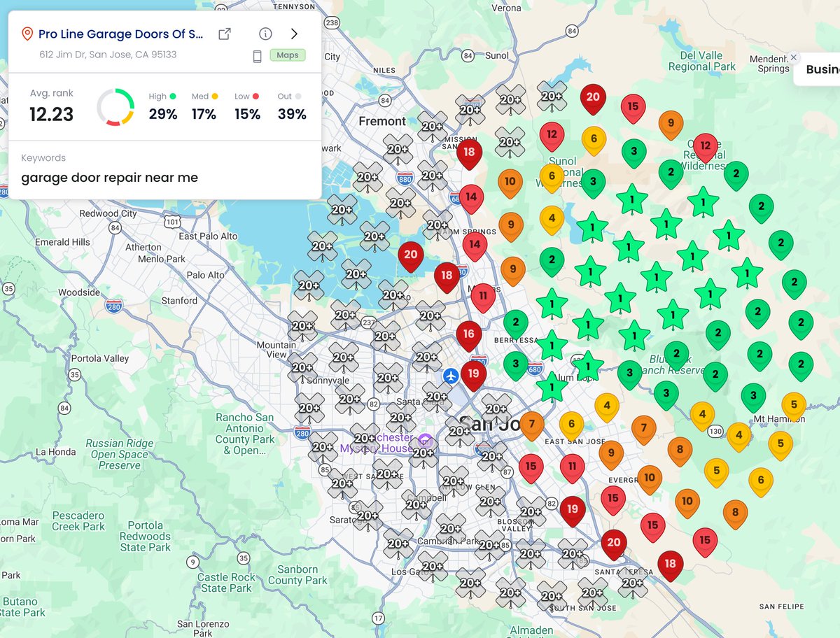This screenshot has height=638, width=840.
Task: Click the 612 Jim Dr address text
Action: pos(108,54)
